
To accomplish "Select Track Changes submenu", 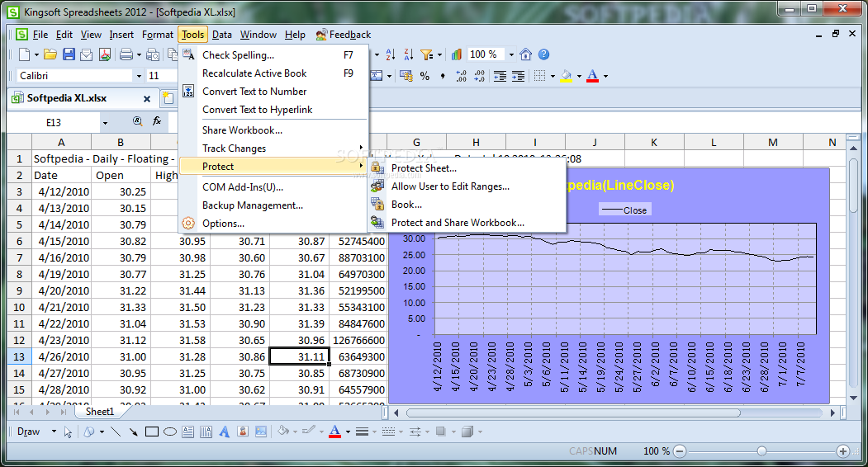I will tap(274, 149).
